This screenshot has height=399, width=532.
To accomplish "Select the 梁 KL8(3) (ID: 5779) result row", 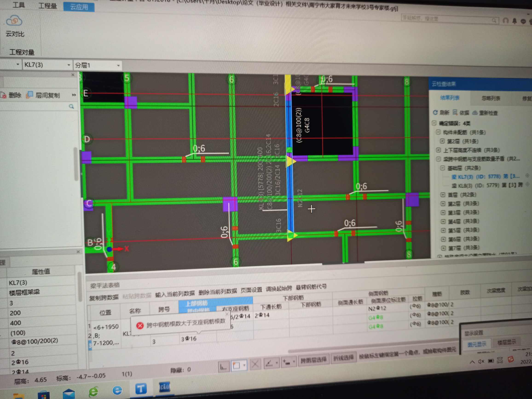I will [487, 185].
